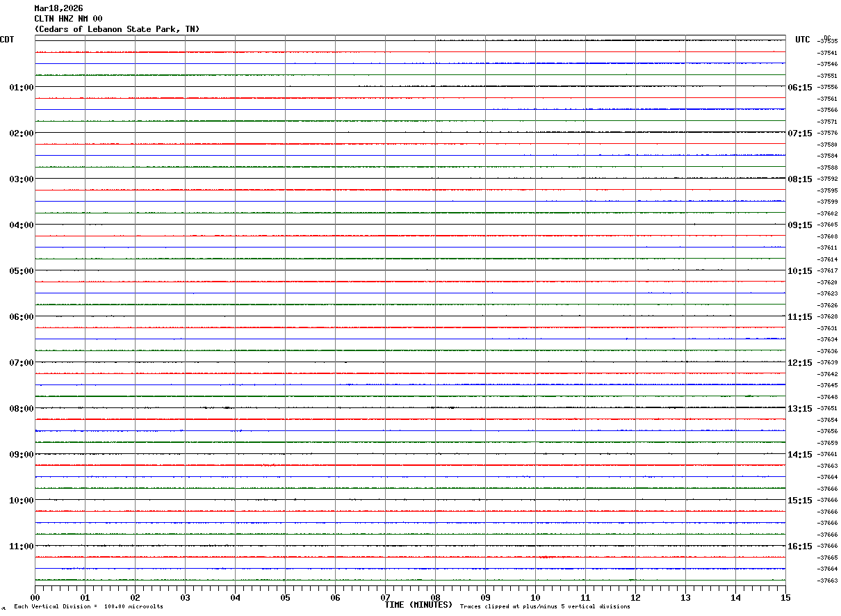This screenshot has width=841, height=616.
Task: Click the DC offset value '-37639'
Action: [x=827, y=362]
